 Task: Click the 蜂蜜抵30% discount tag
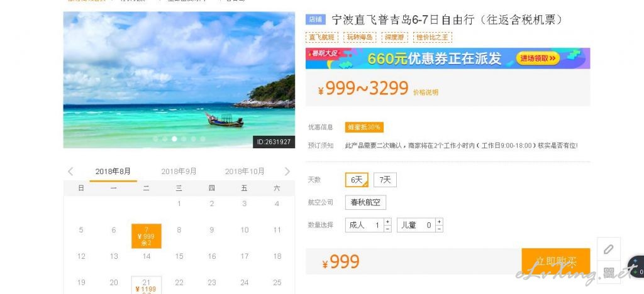(x=364, y=127)
